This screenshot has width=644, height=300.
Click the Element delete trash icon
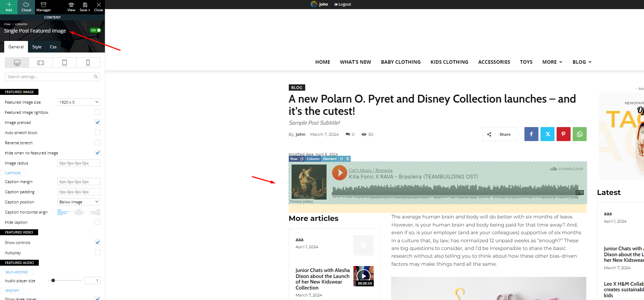(x=348, y=159)
